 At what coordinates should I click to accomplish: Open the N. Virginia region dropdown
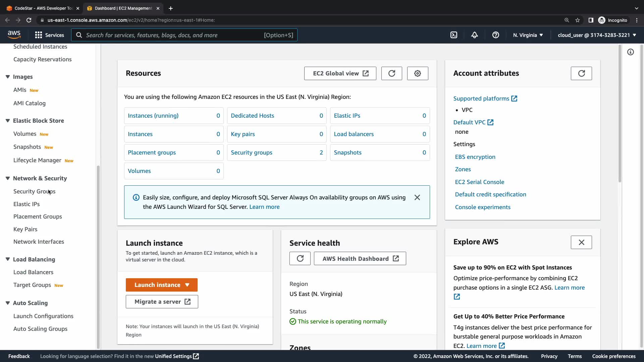click(528, 35)
